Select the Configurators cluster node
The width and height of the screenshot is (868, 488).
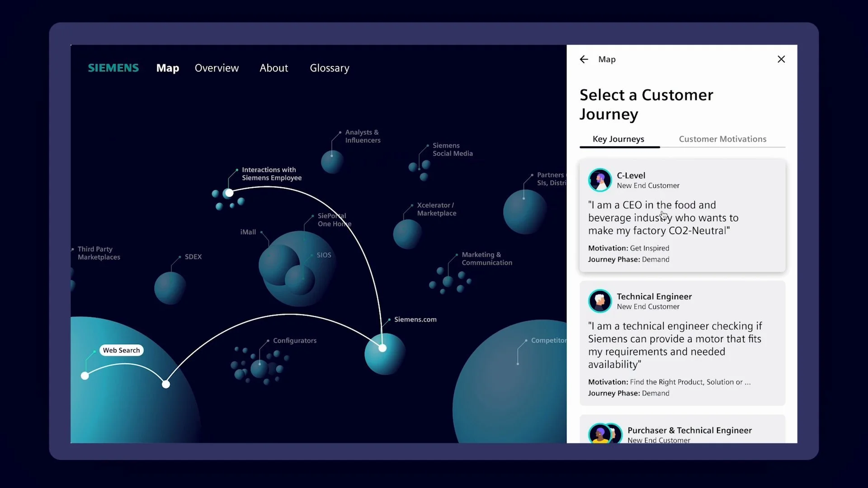(x=259, y=368)
